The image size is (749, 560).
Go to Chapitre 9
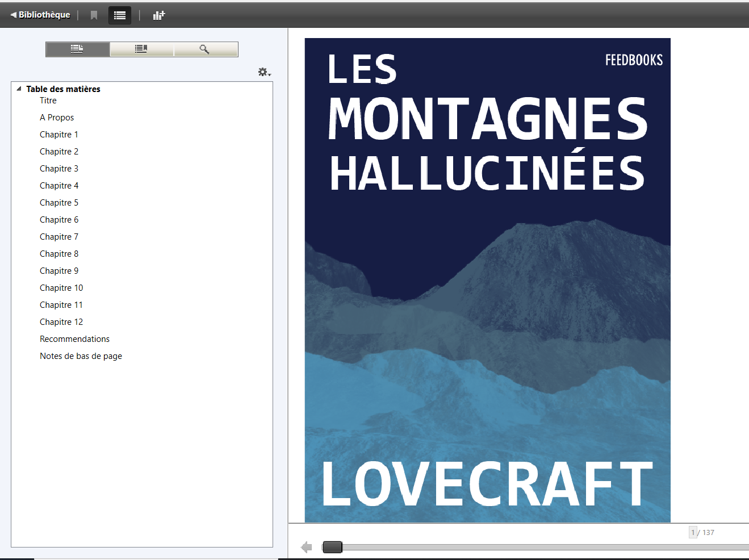click(x=59, y=271)
